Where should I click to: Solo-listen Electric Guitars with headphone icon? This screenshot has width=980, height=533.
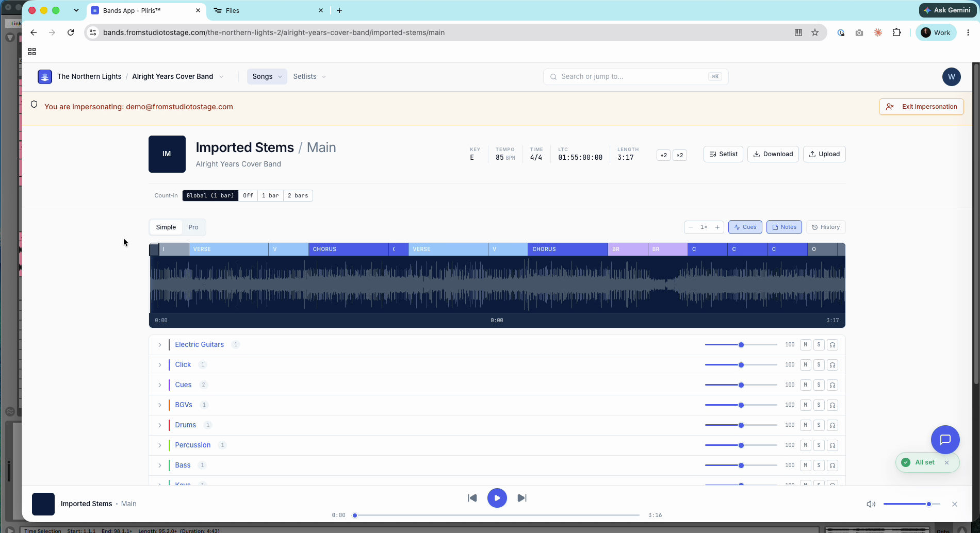832,345
